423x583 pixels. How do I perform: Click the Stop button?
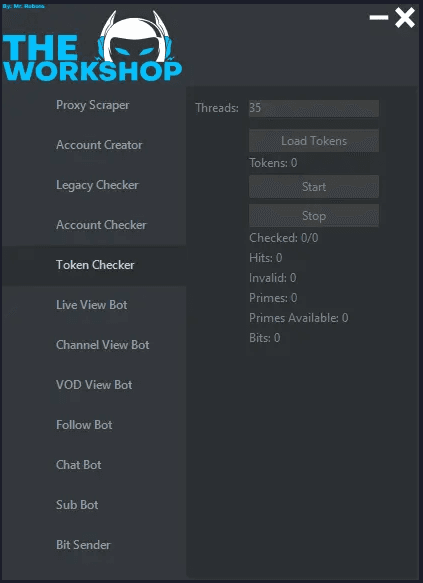(314, 216)
